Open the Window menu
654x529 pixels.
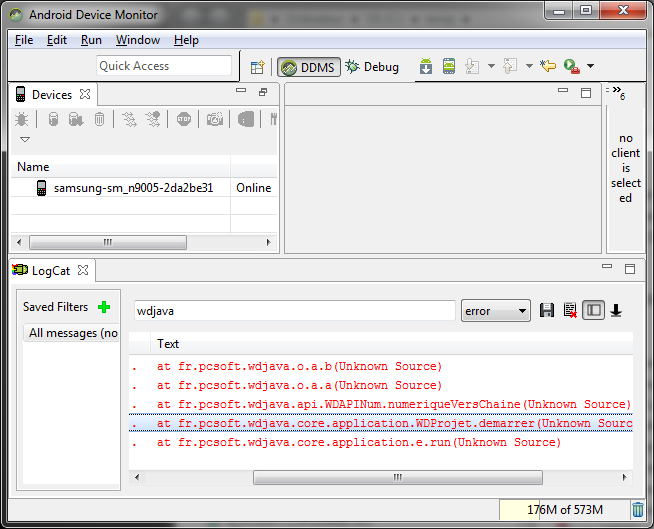click(x=137, y=40)
